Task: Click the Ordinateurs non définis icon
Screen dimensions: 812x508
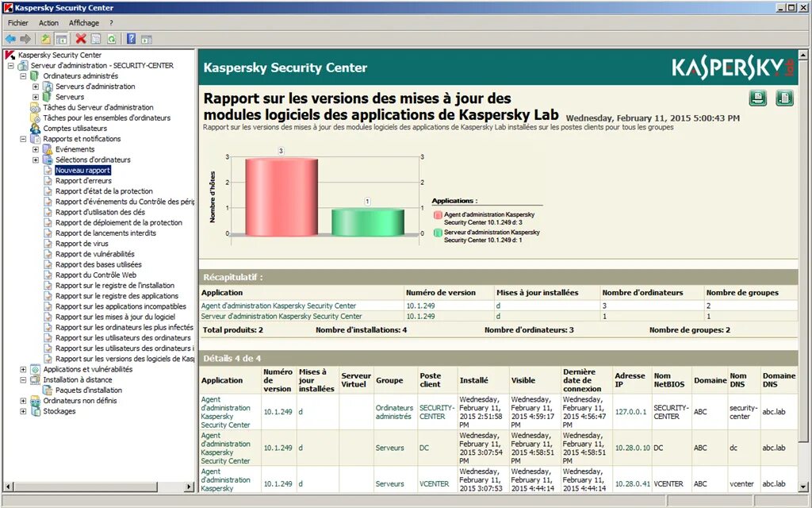Action: click(35, 401)
